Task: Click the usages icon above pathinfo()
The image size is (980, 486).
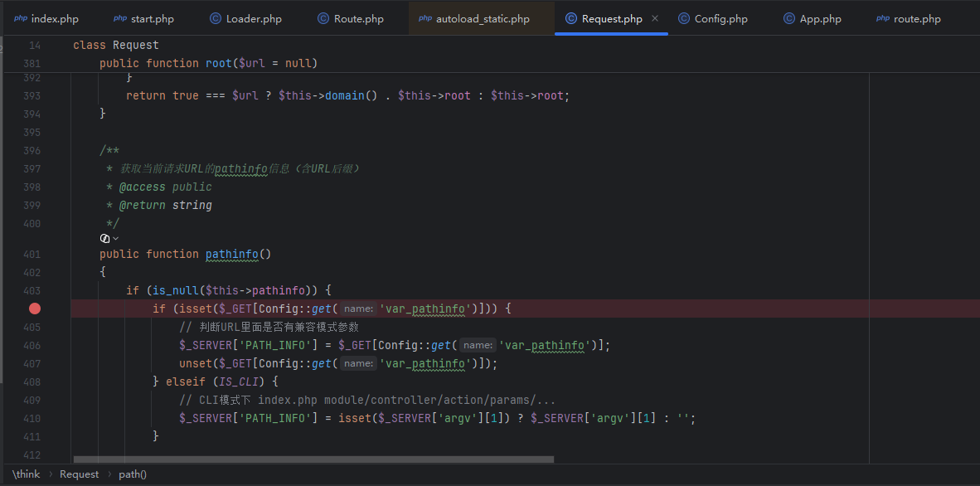Action: 105,238
